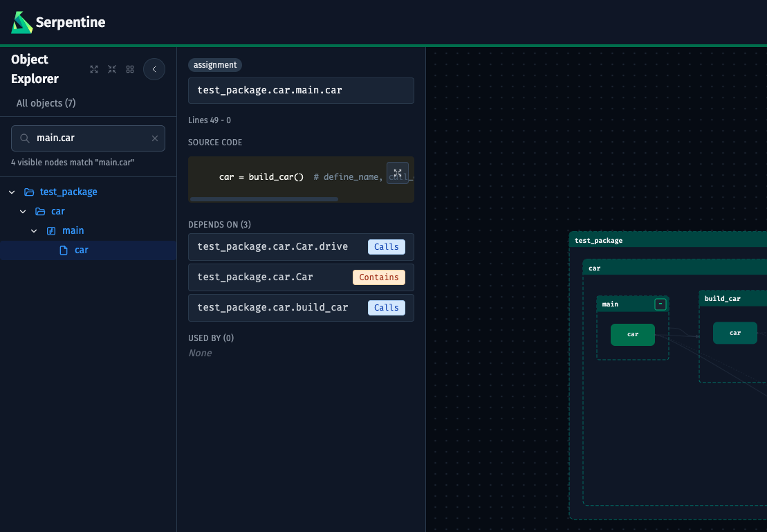Screen dimensions: 767x532
Task: Click the All objects (7) label
Action: 46,103
